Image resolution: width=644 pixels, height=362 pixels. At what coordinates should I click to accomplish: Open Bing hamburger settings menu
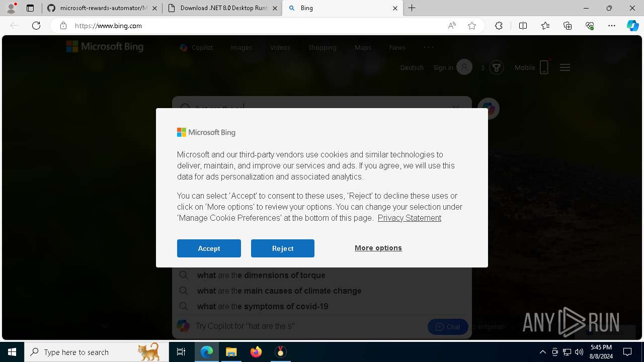coord(565,67)
